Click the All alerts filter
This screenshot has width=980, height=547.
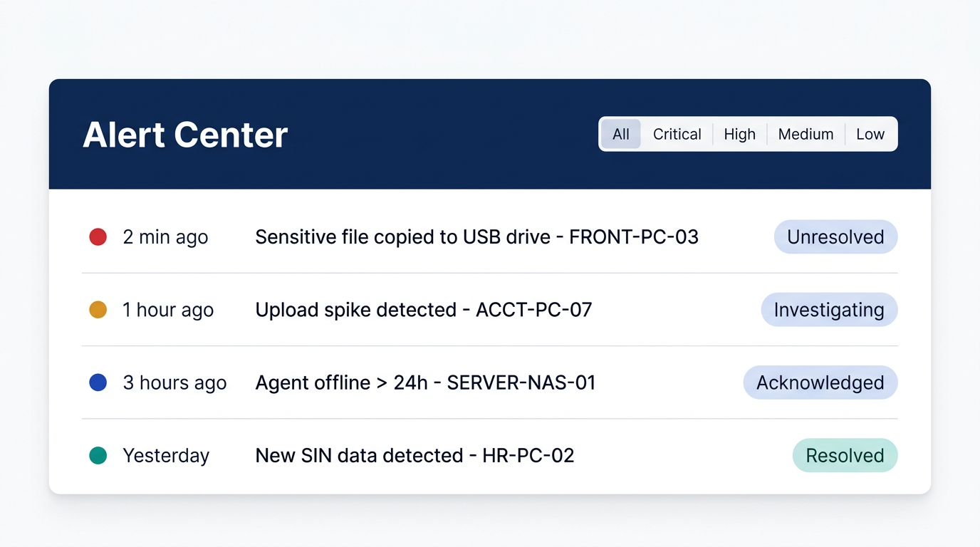tap(620, 134)
